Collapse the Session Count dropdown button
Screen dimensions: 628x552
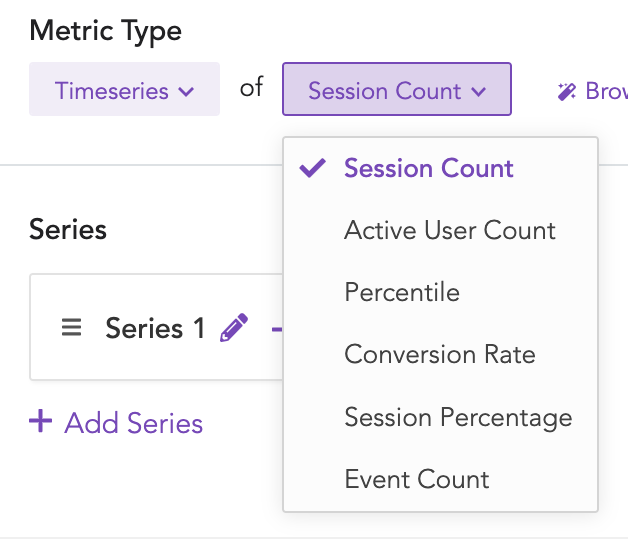(396, 91)
